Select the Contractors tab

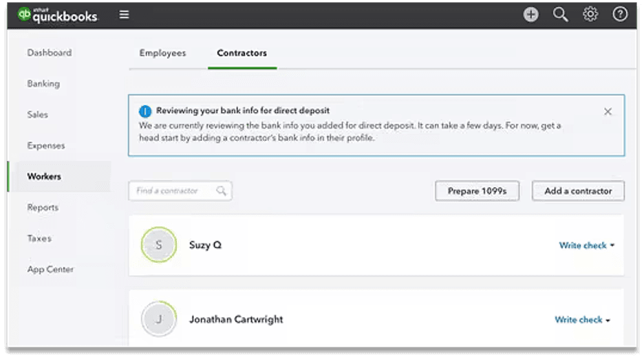[x=241, y=53]
